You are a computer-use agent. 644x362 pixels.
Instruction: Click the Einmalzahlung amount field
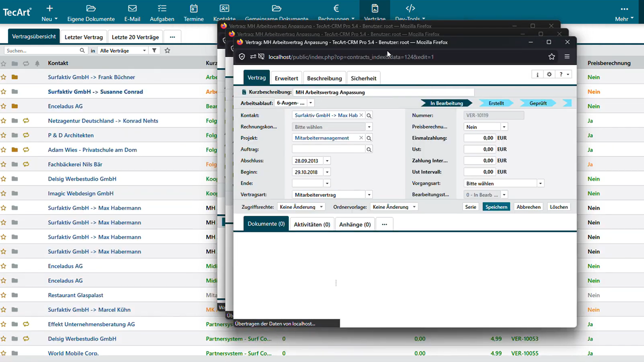click(479, 138)
